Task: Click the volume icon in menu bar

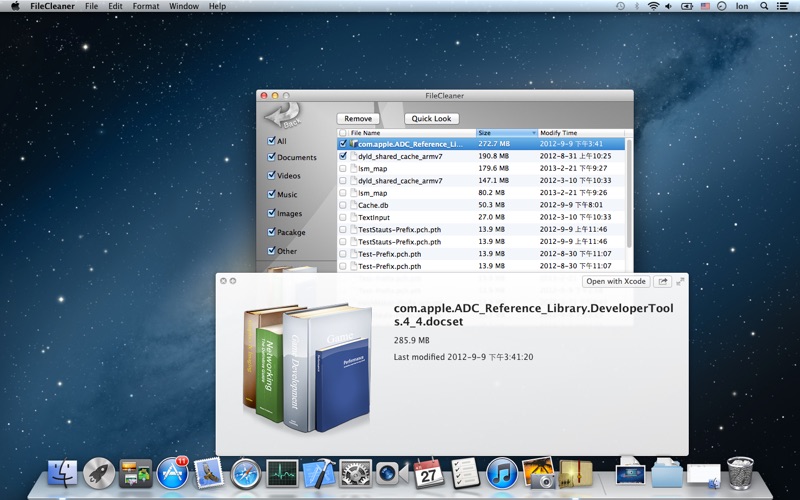Action: 669,6
